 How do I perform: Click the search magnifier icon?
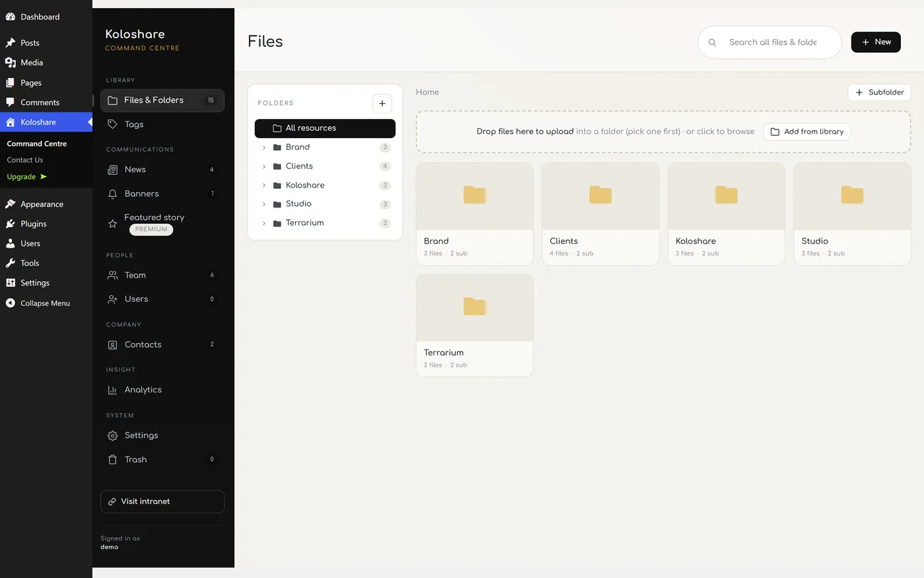712,42
